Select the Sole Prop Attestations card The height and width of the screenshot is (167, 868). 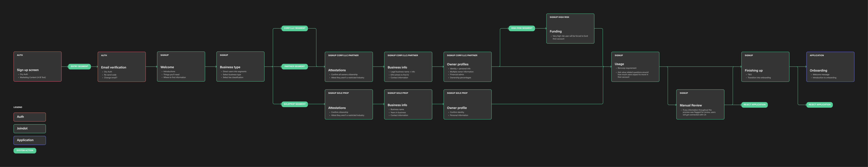click(x=349, y=104)
